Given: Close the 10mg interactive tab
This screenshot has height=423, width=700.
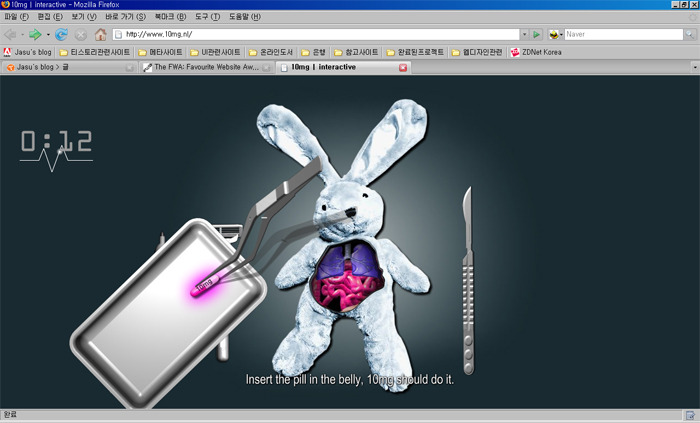Looking at the screenshot, I should coord(403,67).
